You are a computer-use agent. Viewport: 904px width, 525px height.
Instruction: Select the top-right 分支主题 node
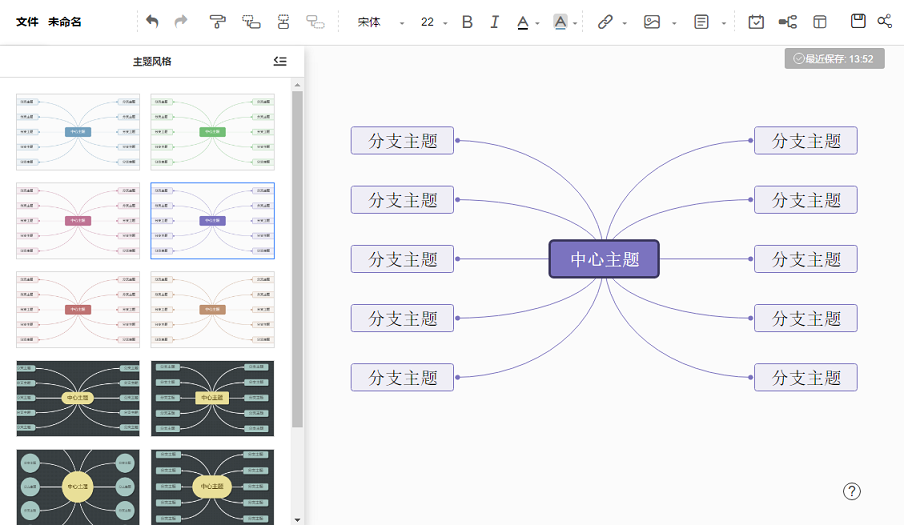(x=806, y=141)
